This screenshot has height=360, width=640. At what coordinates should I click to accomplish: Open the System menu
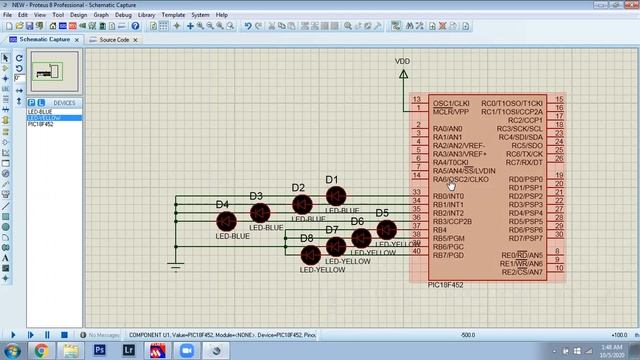200,15
